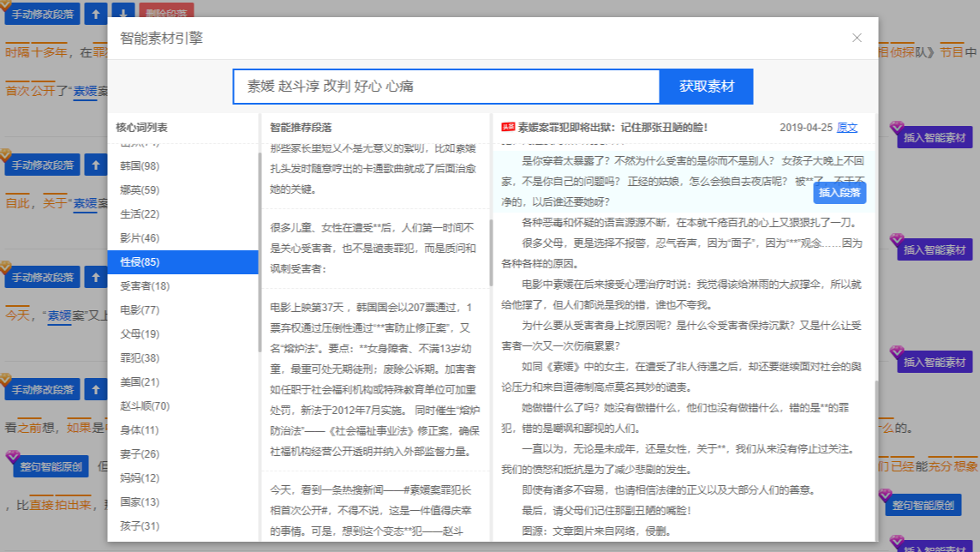Select keyword 身体(11)
This screenshot has height=552, width=980.
click(x=182, y=430)
